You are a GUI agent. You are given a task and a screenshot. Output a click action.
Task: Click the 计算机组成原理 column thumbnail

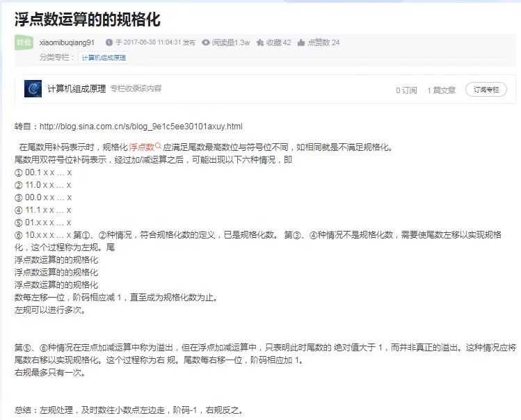[33, 89]
